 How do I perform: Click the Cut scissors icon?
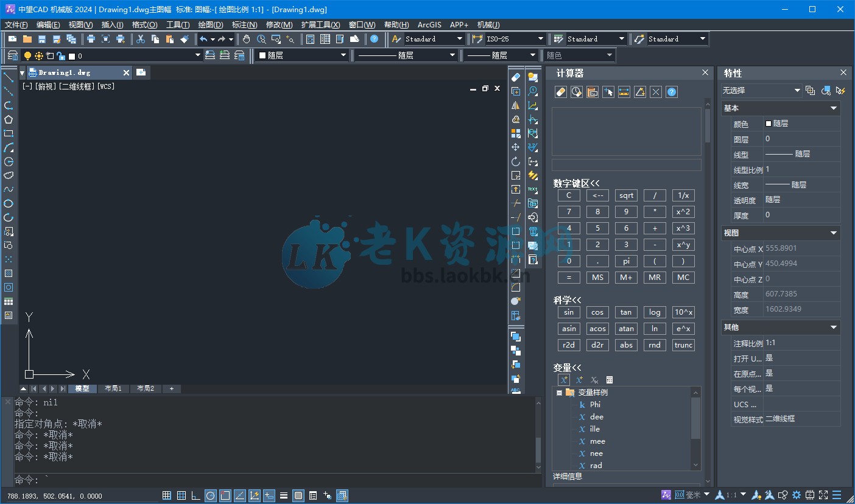point(141,39)
